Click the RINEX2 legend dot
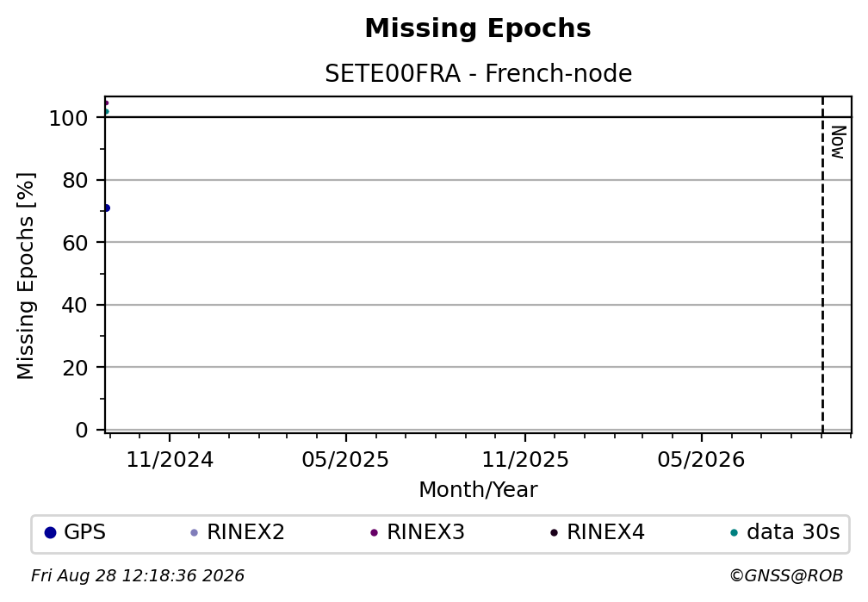868x602 pixels. [195, 533]
